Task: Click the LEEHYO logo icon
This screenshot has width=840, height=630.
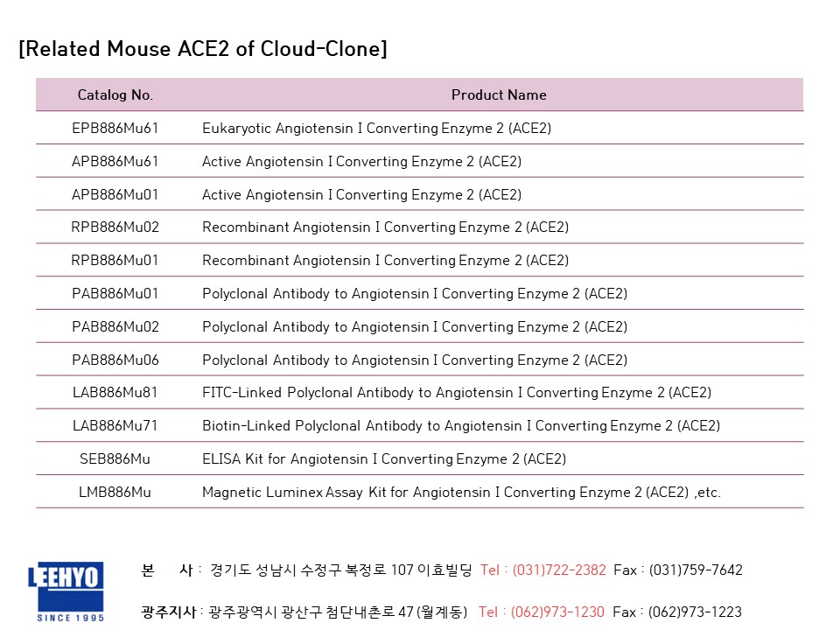Action: (x=66, y=591)
